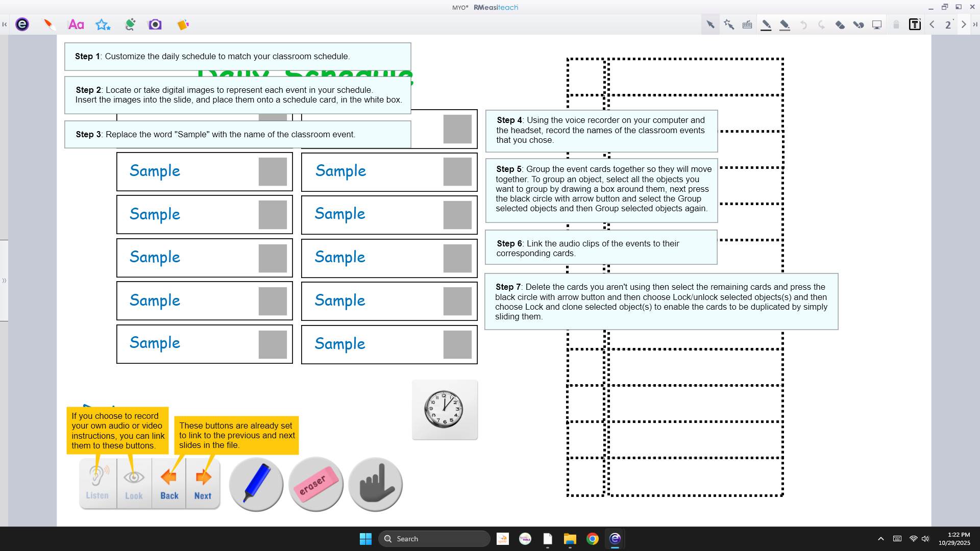Open the green plug widgets tool
This screenshot has width=980, height=551.
tap(130, 24)
